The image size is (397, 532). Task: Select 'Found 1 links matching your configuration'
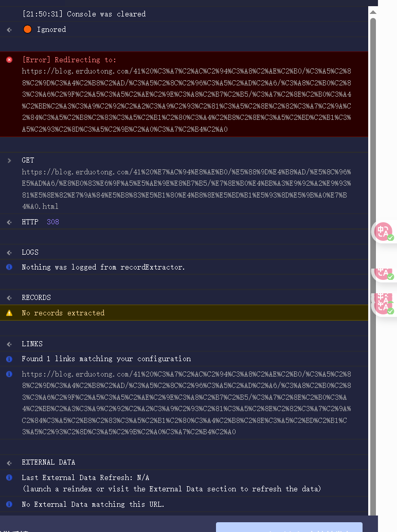[x=106, y=359]
